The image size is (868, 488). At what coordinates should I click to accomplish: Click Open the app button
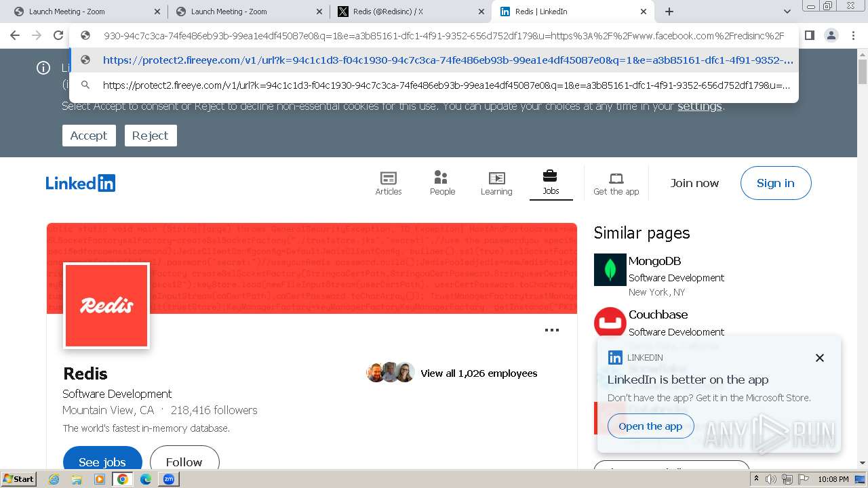[x=651, y=426]
